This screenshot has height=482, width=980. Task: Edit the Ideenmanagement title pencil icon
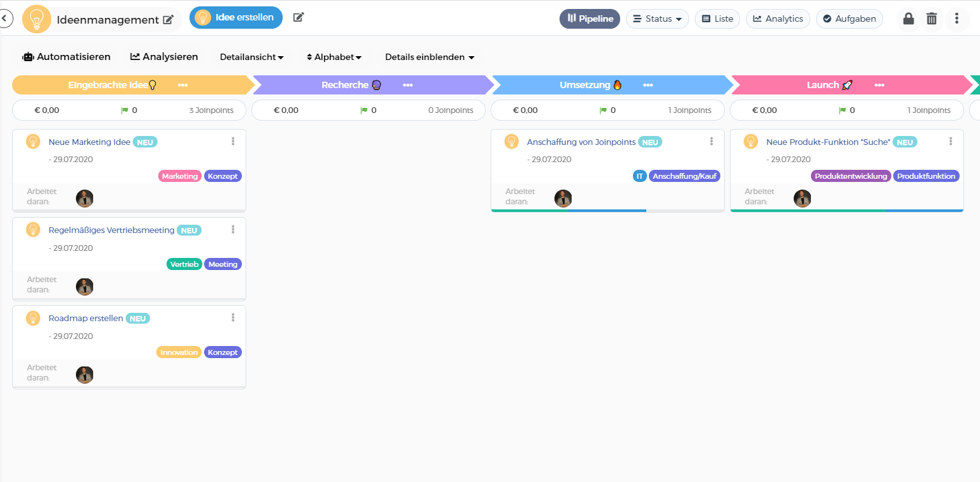(168, 20)
